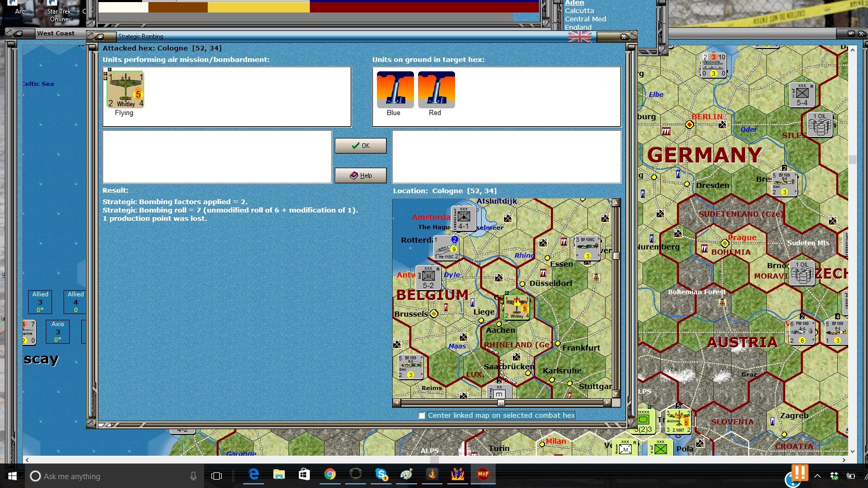Click the 1 OIL counter east of Berlin
Viewport: 868px width, 488px height.
point(820,124)
